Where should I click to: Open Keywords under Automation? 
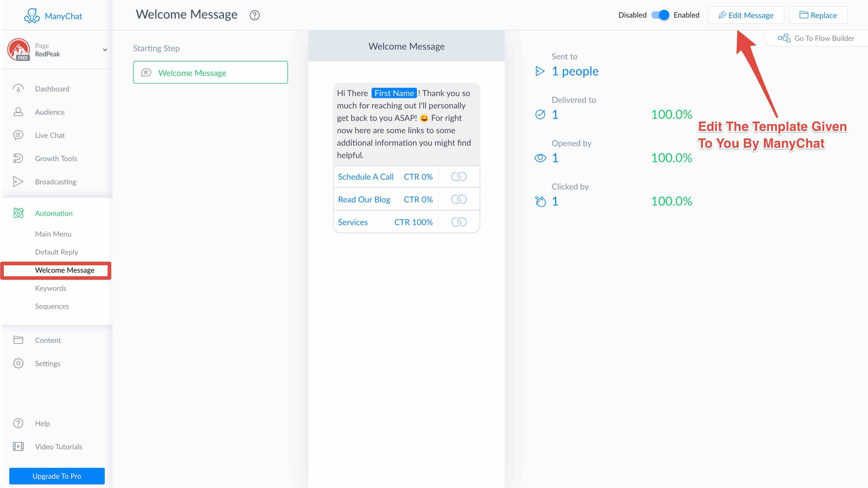coord(51,288)
